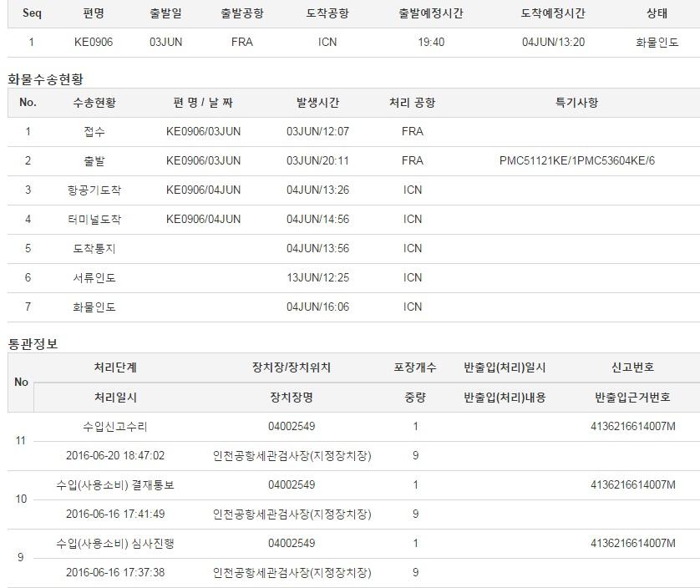Viewport: 700px width, 588px height.
Task: Click the 화물수송현황 section heading
Action: 46,79
